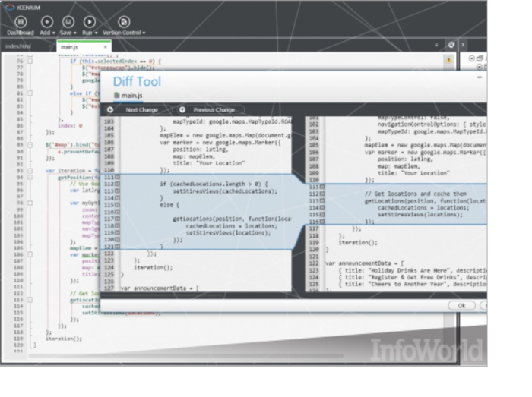Toggle the fold marker at line 94
The width and height of the screenshot is (532, 397).
pos(30,177)
